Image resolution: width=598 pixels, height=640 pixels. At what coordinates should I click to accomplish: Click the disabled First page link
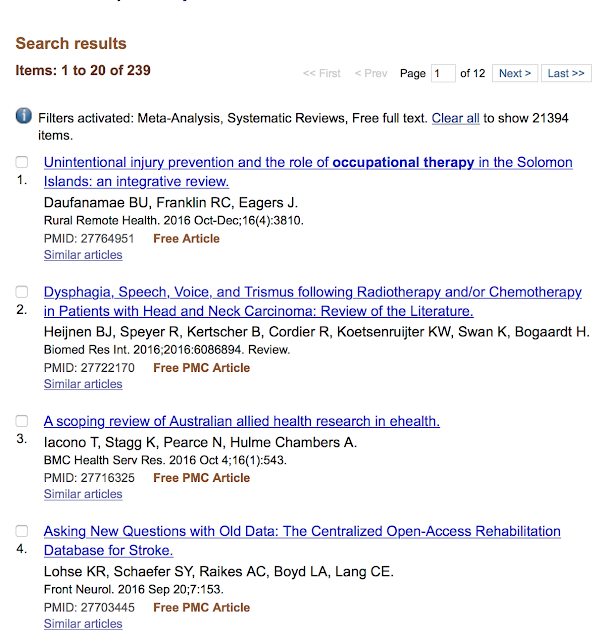pyautogui.click(x=322, y=73)
